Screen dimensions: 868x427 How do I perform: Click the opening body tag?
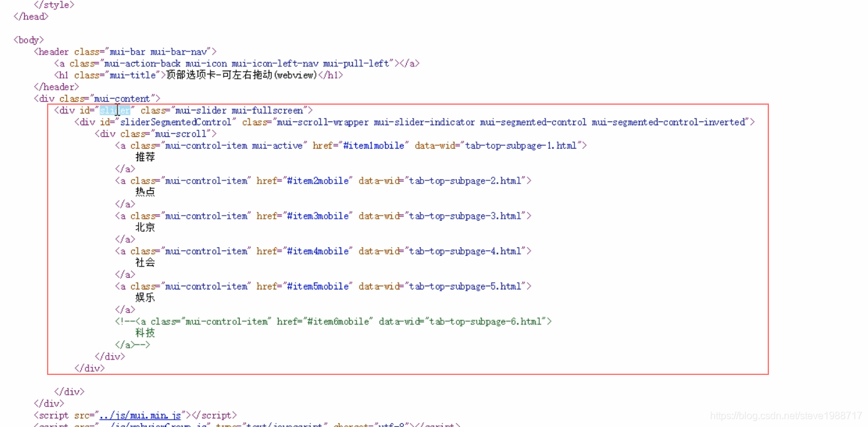(28, 40)
